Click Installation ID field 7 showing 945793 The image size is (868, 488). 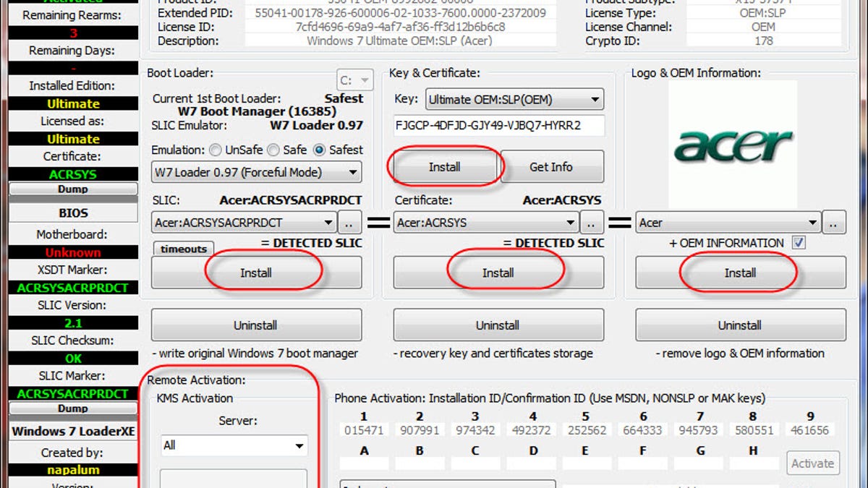click(699, 429)
